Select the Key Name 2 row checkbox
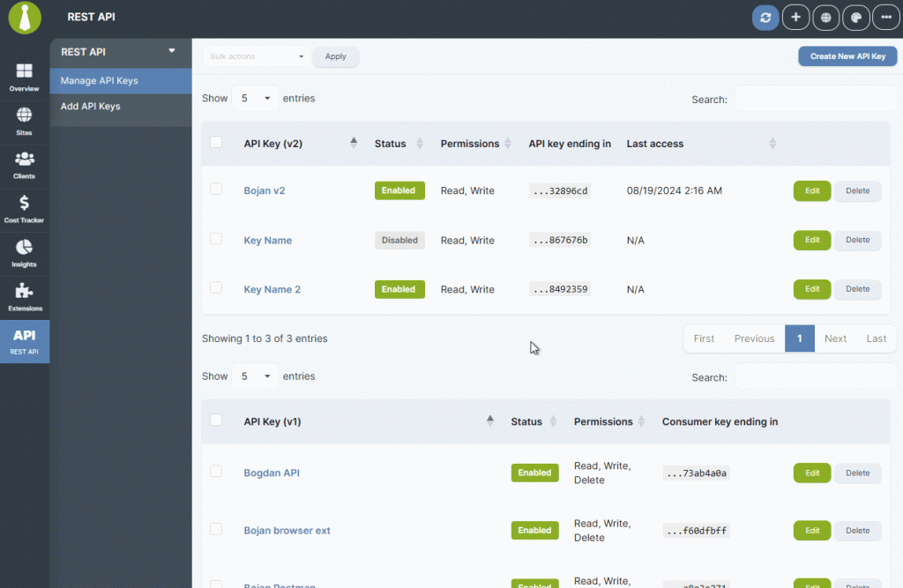 click(216, 289)
